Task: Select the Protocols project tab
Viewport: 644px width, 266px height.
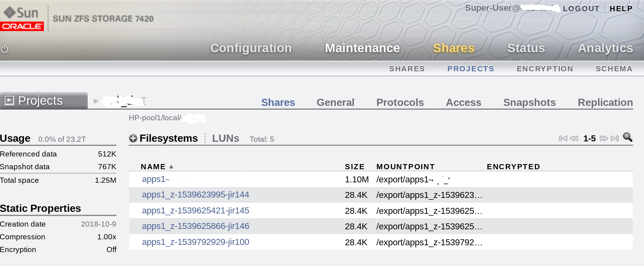Action: [400, 102]
